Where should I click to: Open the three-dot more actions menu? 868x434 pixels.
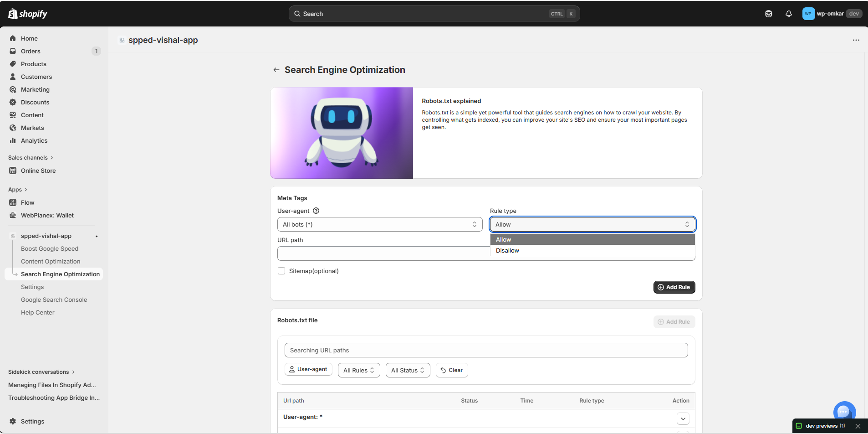[856, 40]
